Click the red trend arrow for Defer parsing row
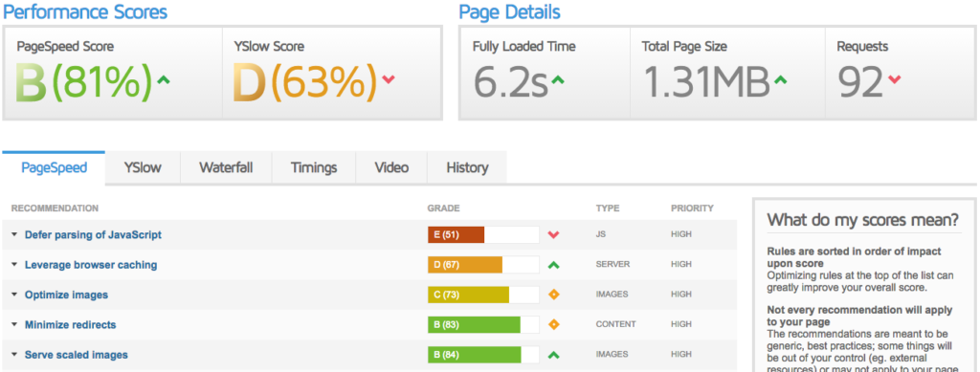 pyautogui.click(x=553, y=234)
